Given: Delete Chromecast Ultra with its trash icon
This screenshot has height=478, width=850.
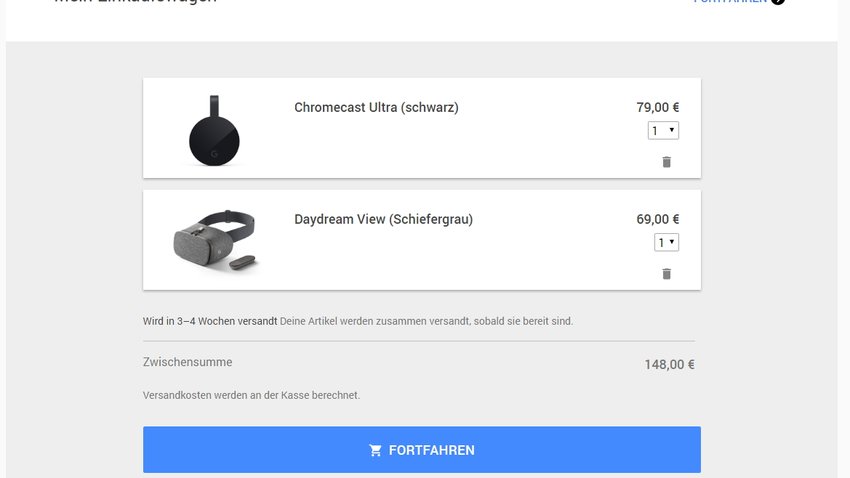Looking at the screenshot, I should 666,162.
